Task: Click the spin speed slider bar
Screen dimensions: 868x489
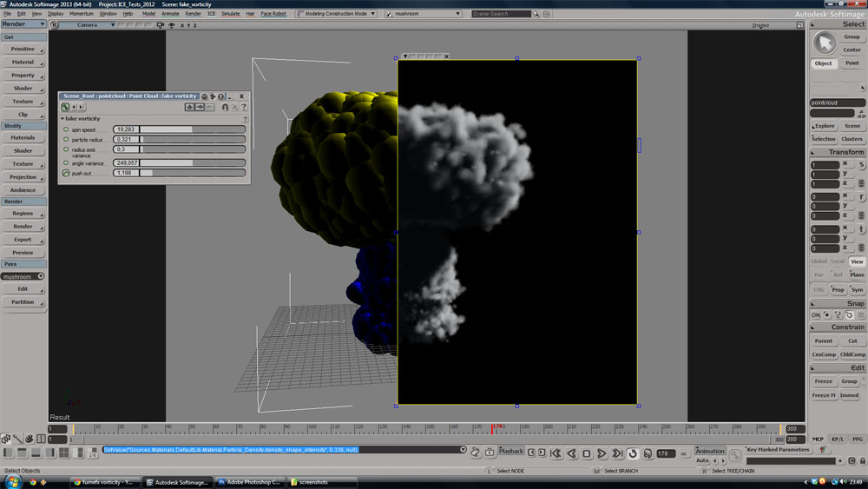Action: click(x=193, y=129)
